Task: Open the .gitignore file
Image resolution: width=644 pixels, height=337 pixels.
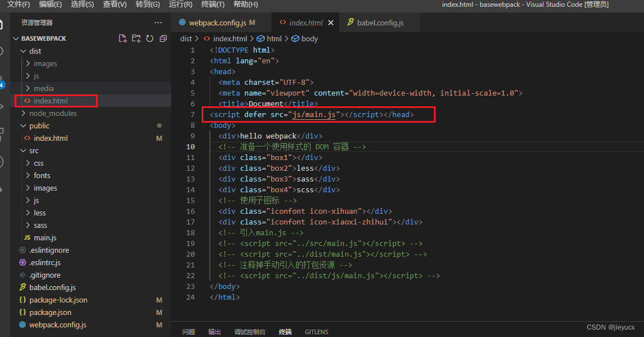Action: (90, 275)
